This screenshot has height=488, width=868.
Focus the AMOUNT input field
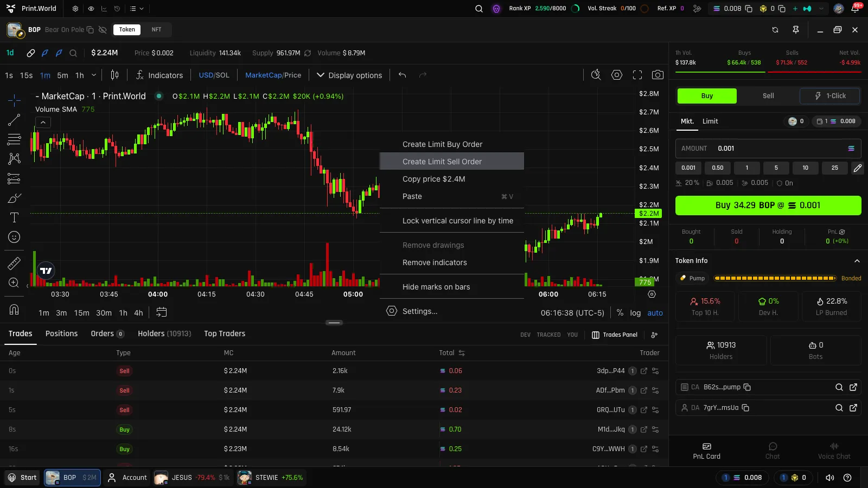(x=768, y=149)
